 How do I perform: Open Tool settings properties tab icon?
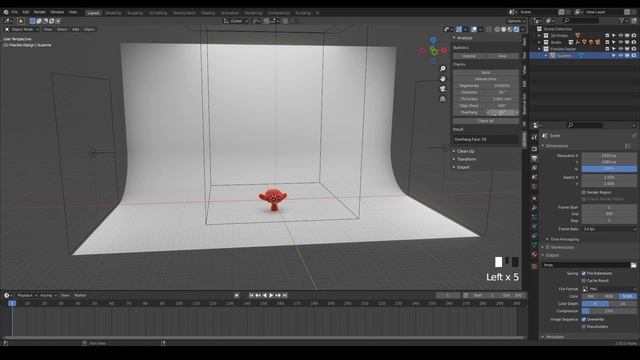click(x=534, y=137)
